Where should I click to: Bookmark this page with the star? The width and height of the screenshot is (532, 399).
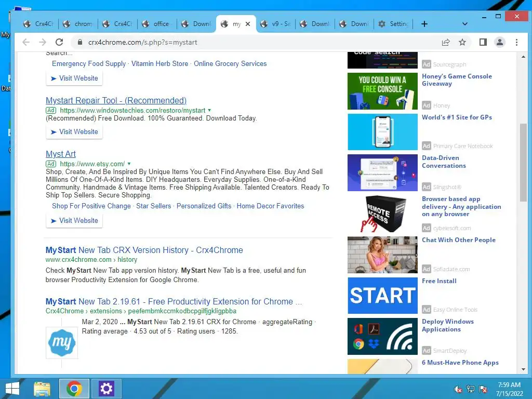point(462,42)
